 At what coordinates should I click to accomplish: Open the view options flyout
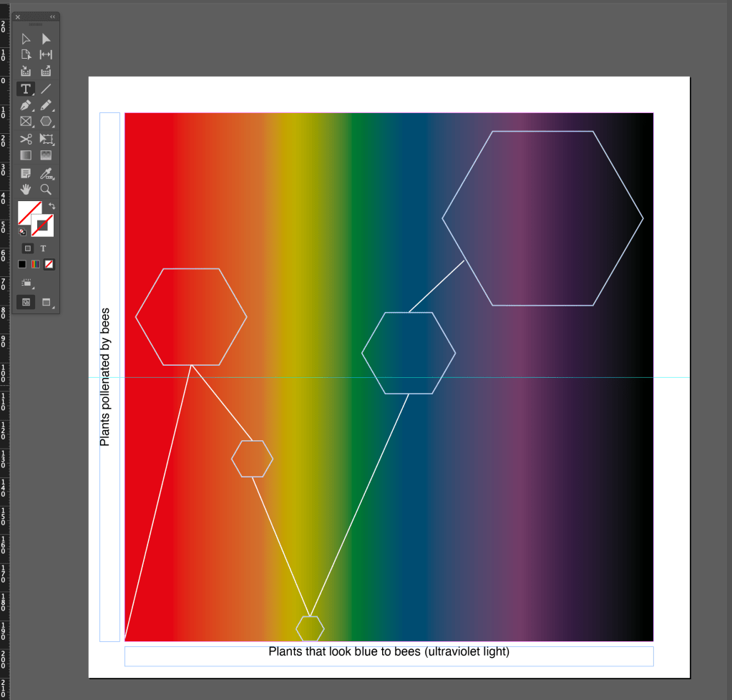point(26,283)
